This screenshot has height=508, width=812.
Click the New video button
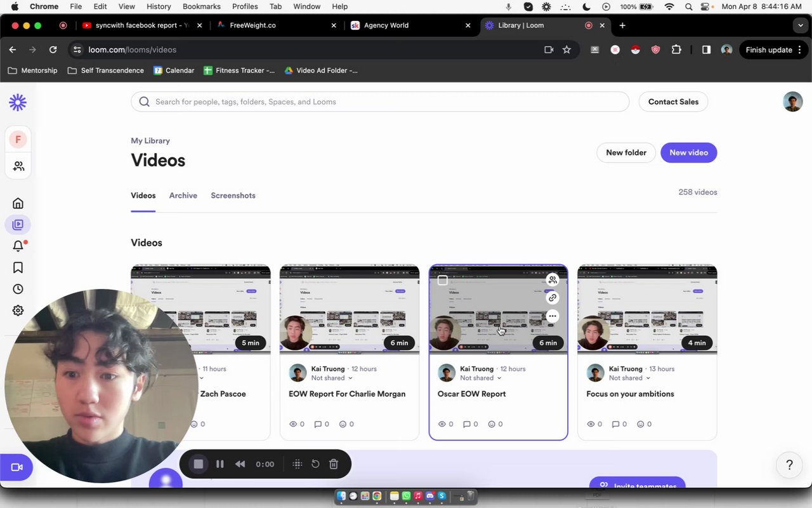(688, 152)
